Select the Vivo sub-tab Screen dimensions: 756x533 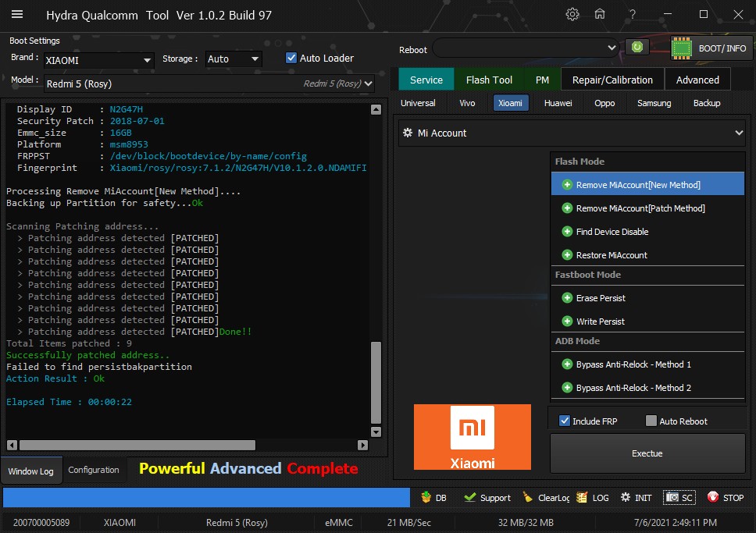click(467, 103)
